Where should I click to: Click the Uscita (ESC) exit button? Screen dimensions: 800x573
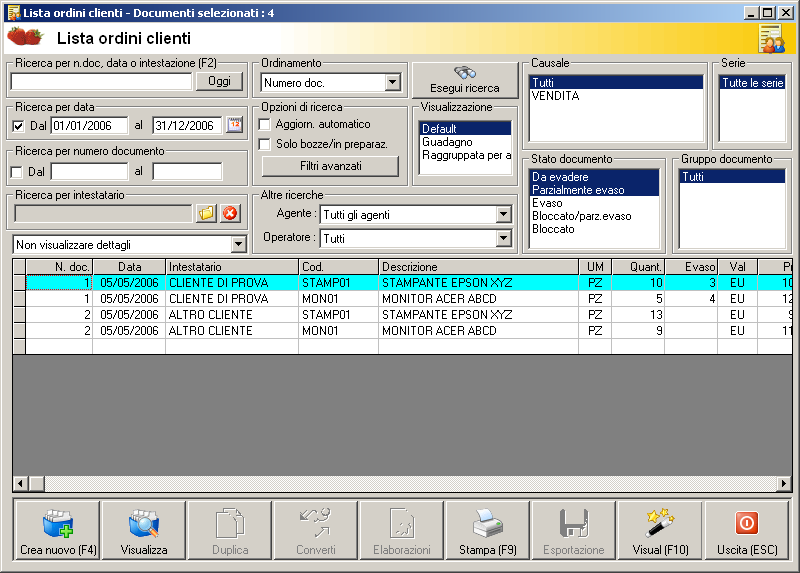coord(747,531)
